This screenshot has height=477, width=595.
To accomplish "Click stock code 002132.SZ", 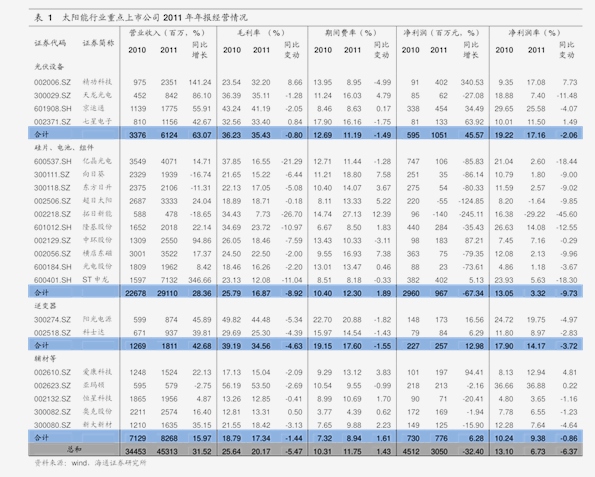I will (x=52, y=399).
